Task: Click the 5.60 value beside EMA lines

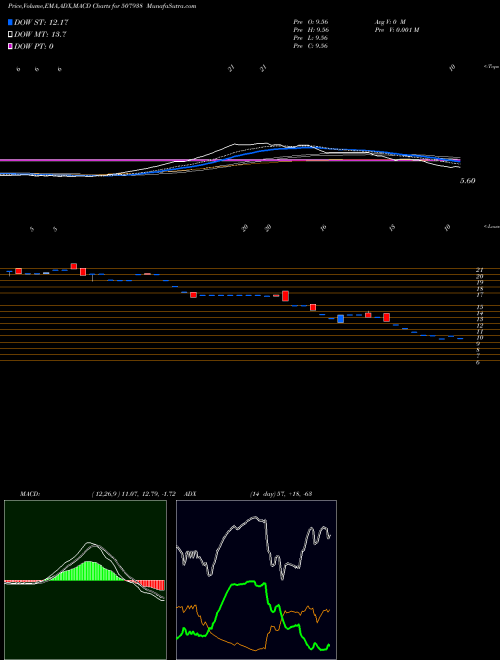Action: pos(468,181)
